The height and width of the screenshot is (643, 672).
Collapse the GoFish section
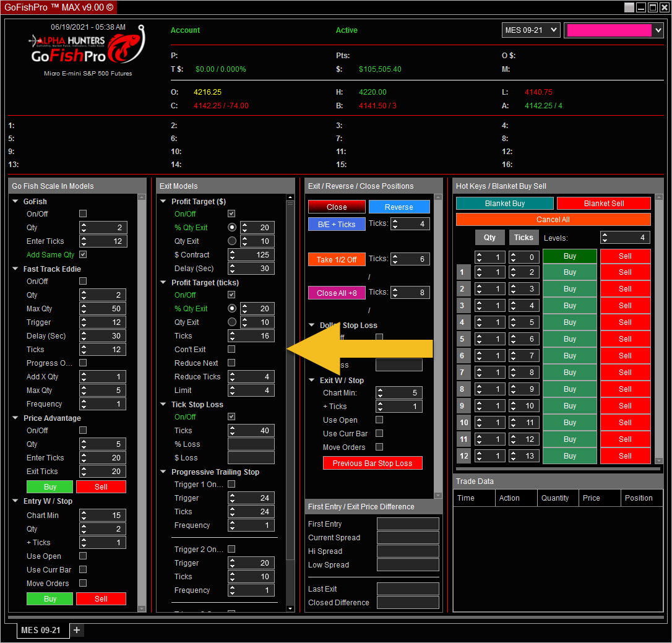click(x=15, y=201)
